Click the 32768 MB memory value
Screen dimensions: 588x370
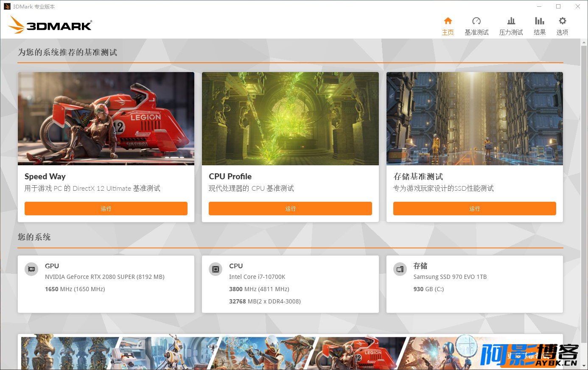pyautogui.click(x=265, y=301)
